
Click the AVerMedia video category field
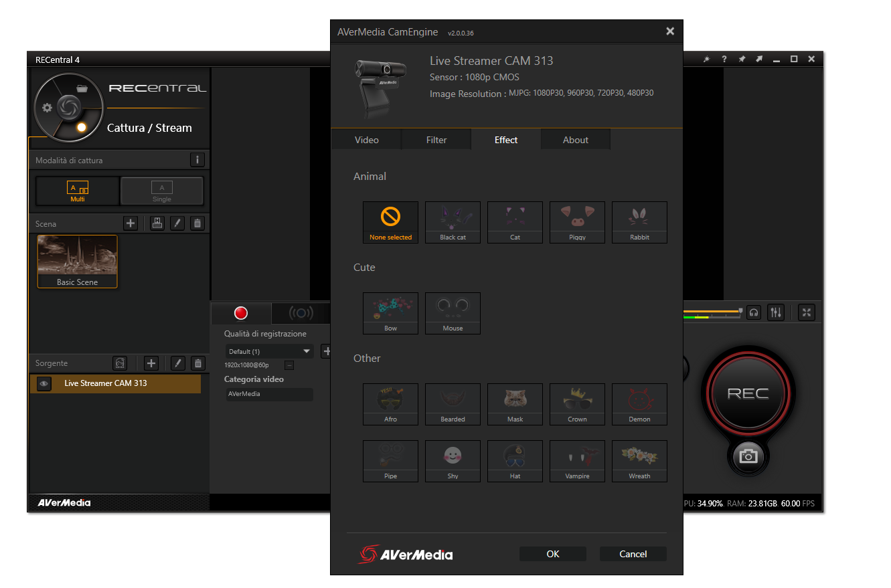point(269,394)
